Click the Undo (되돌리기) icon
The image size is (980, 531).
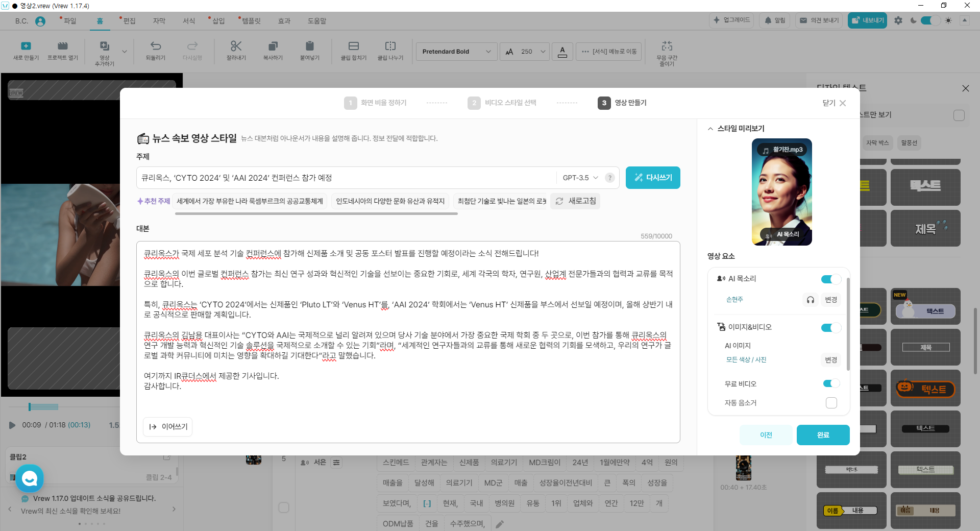(156, 46)
